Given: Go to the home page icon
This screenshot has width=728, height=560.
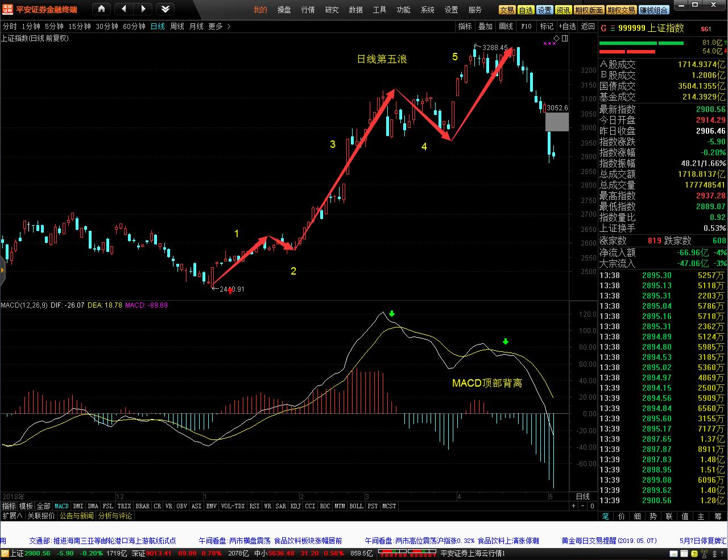Looking at the screenshot, I should click(x=101, y=9).
